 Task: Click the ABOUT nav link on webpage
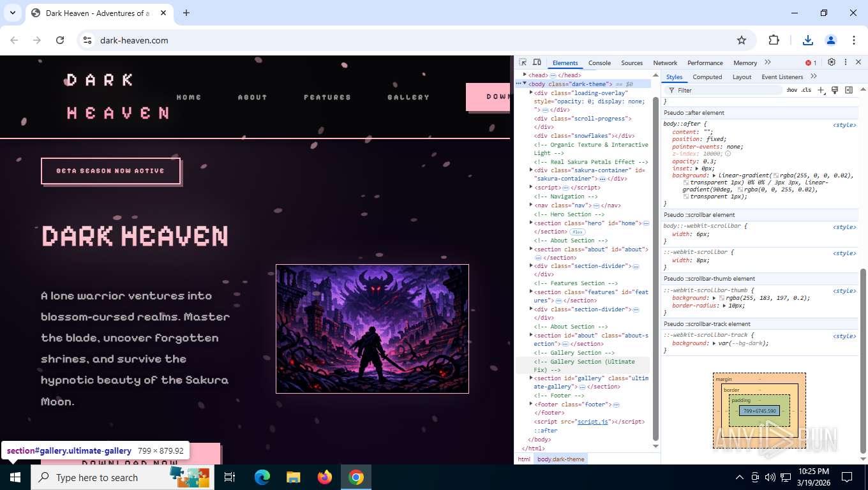(x=252, y=97)
